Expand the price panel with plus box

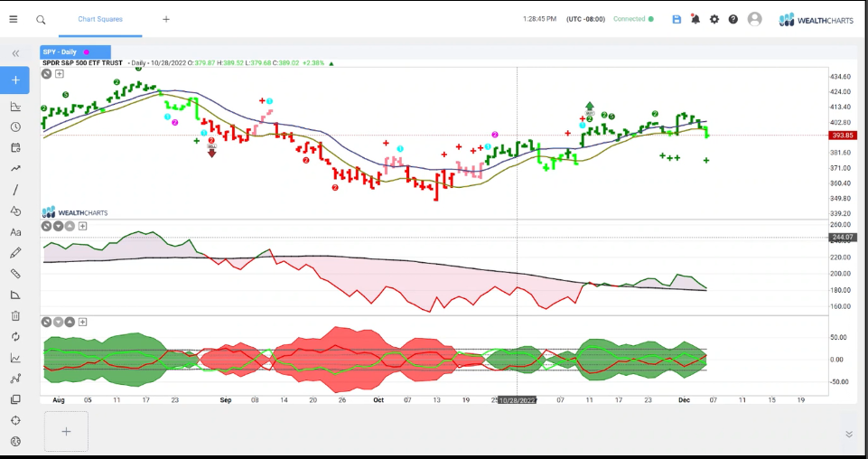[60, 74]
